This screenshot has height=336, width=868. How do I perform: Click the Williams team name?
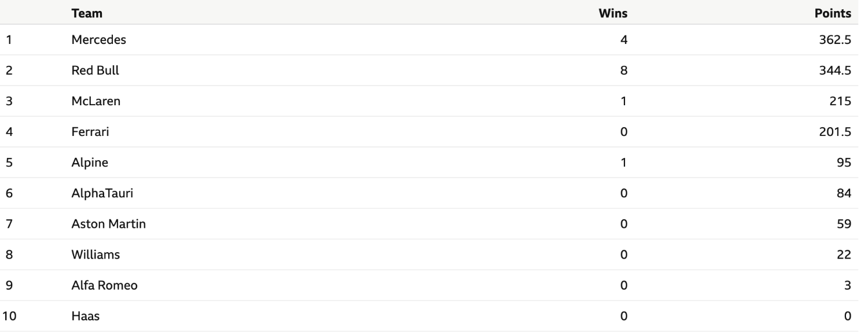point(95,254)
